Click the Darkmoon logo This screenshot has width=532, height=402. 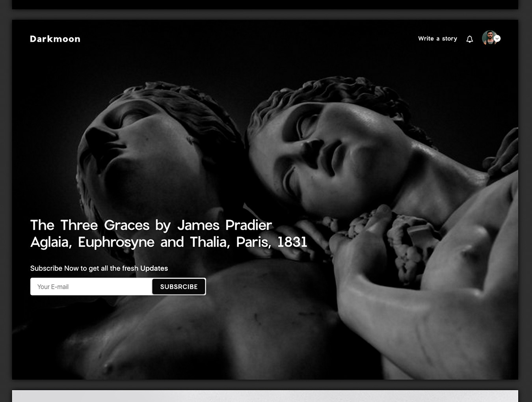tap(55, 39)
